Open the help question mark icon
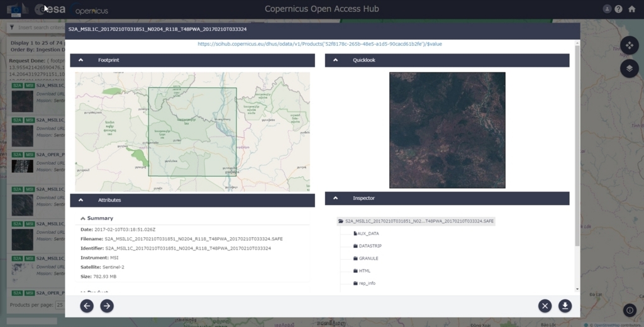The width and height of the screenshot is (644, 327). click(x=619, y=9)
